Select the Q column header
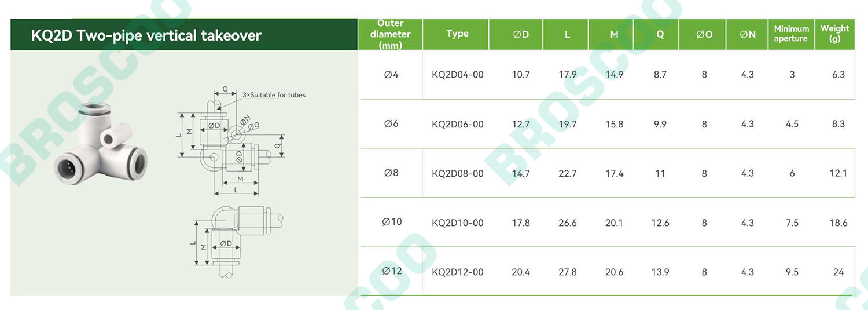This screenshot has height=310, width=868. tap(660, 34)
